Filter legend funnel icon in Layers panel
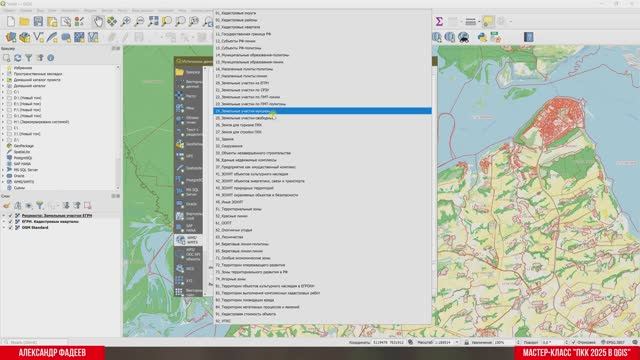 [40, 205]
